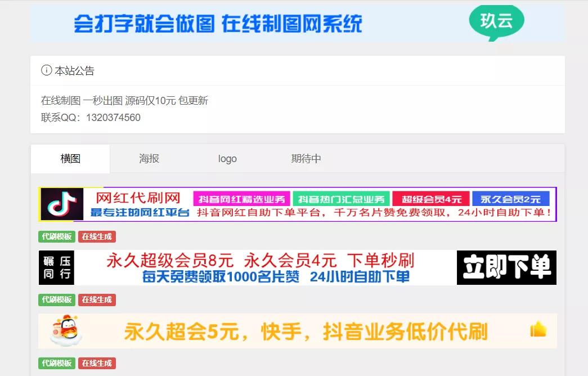This screenshot has height=376, width=588.
Task: Open the 永久超会5元 orange banner template
Action: 297,331
